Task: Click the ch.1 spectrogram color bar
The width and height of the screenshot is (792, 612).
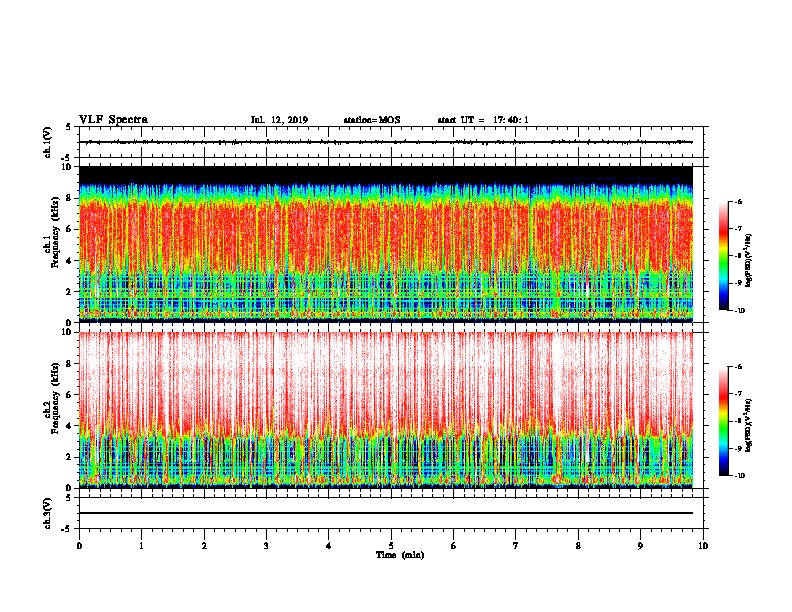Action: click(723, 256)
